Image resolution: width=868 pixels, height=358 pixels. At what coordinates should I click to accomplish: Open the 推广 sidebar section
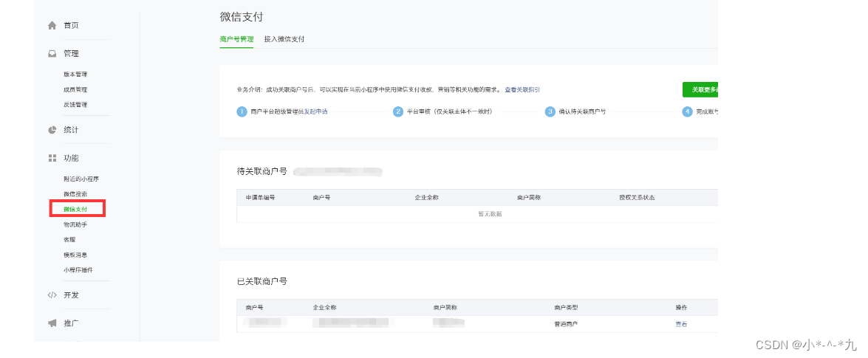[71, 323]
